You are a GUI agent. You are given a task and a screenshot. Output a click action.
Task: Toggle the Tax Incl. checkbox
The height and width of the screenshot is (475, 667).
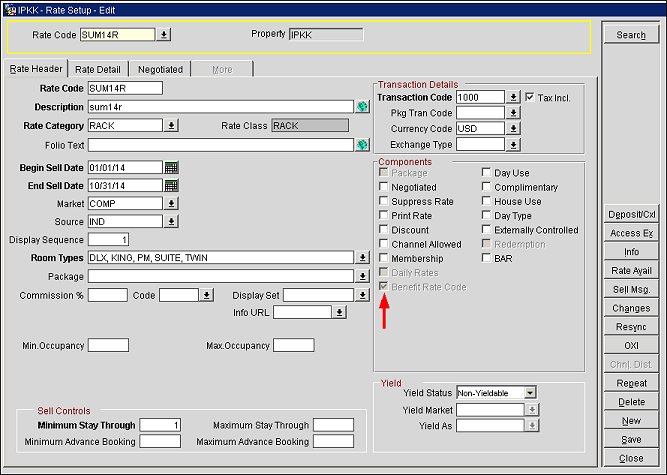tap(530, 97)
